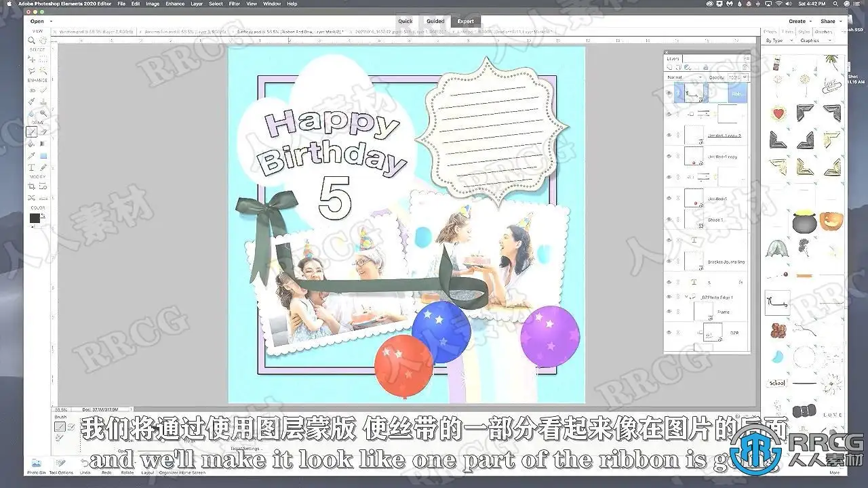Select the Sponge tool
Image resolution: width=868 pixels, height=488 pixels.
(x=43, y=113)
